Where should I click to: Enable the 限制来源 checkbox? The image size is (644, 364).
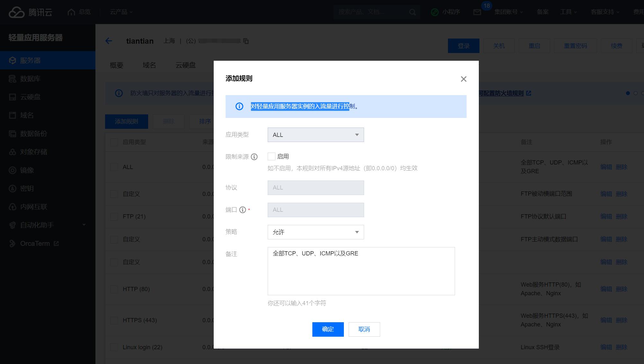point(272,156)
